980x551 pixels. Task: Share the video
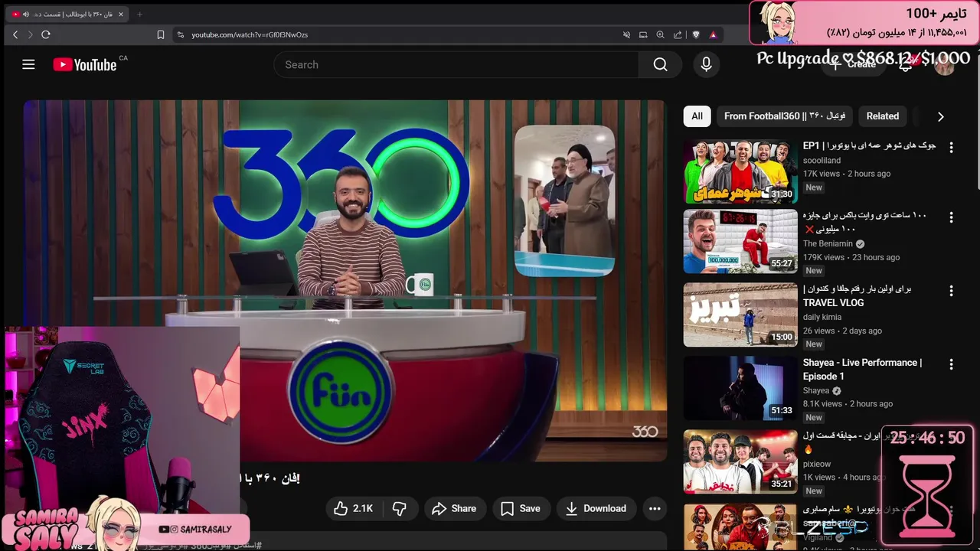click(x=454, y=508)
